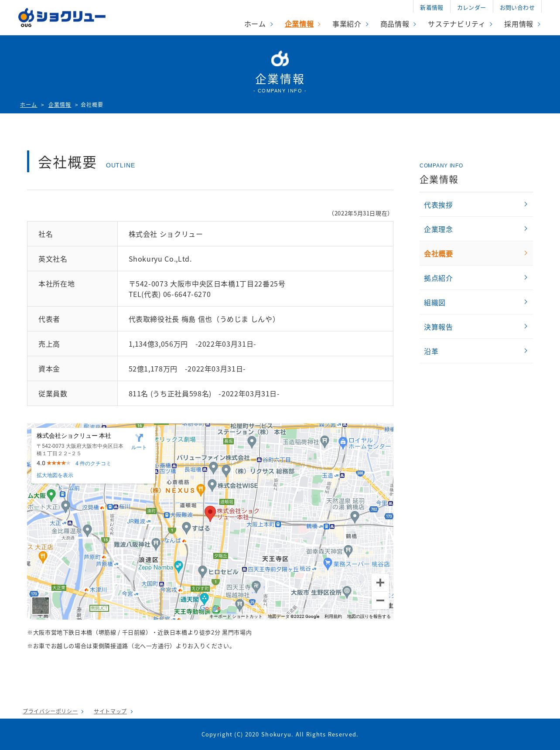Screen dimensions: 560x750
Task: Click 地図の誤りを報告する on the map
Action: coord(369,617)
